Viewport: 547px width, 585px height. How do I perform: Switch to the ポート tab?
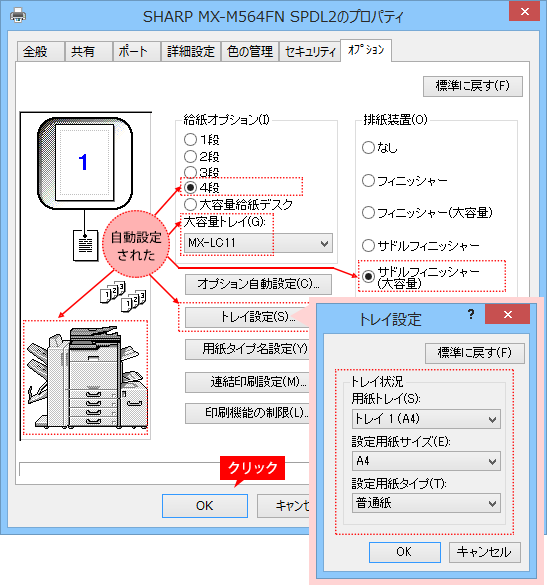click(137, 51)
